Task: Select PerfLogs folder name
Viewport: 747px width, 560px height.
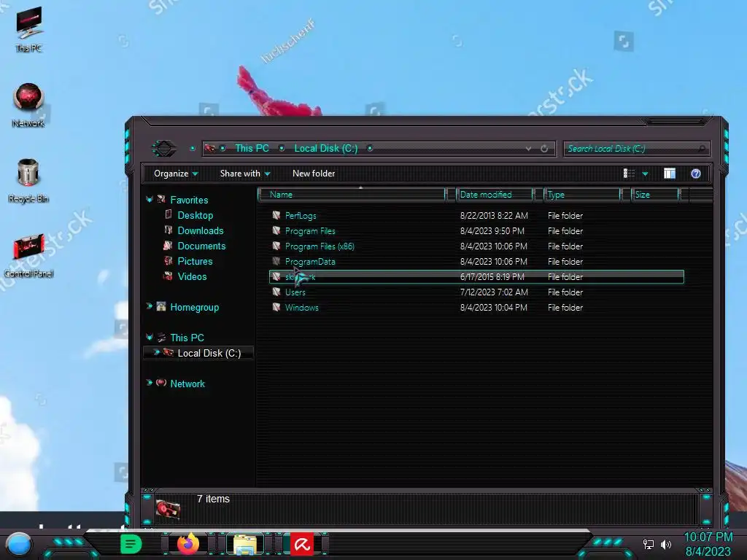Action: tap(301, 216)
